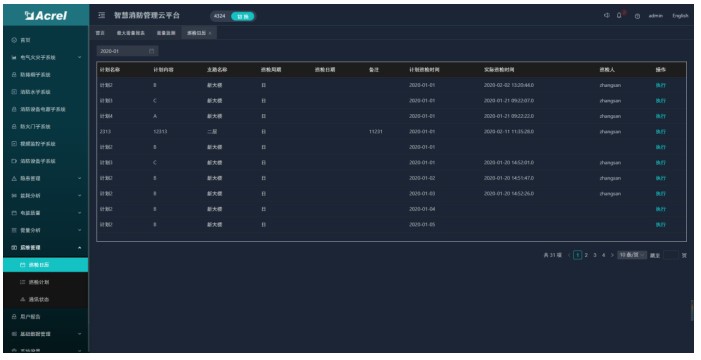Click the execute link in first table row
Viewport: 701px width, 360px height.
[660, 85]
